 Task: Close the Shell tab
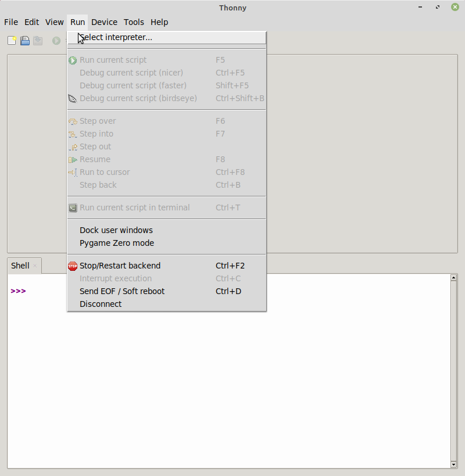pos(35,266)
